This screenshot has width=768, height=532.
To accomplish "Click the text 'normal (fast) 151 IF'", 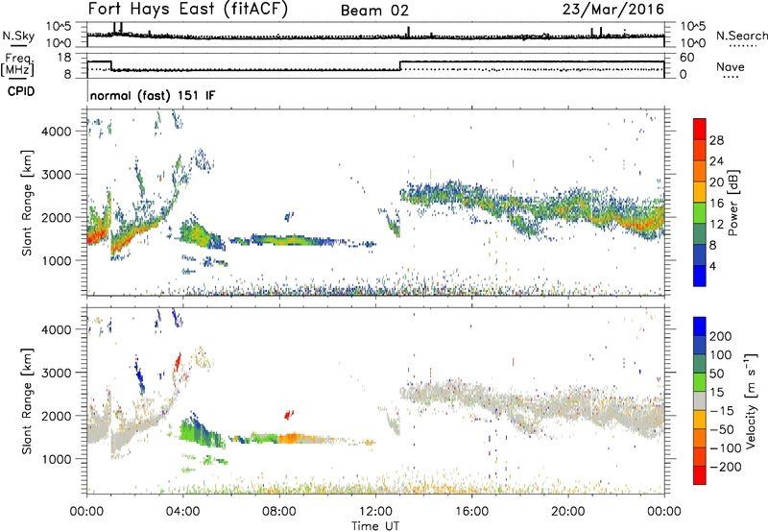I will (x=153, y=95).
